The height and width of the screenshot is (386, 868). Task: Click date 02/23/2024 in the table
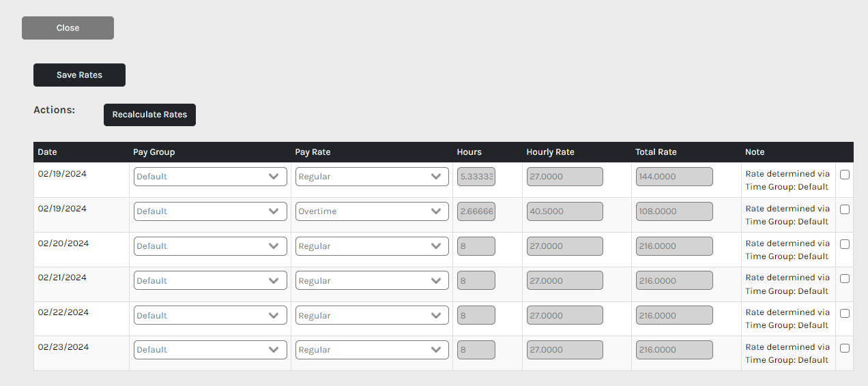[x=63, y=347]
